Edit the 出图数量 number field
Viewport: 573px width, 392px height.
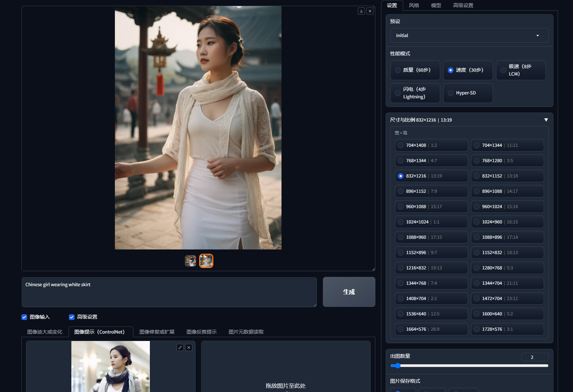tap(535, 357)
